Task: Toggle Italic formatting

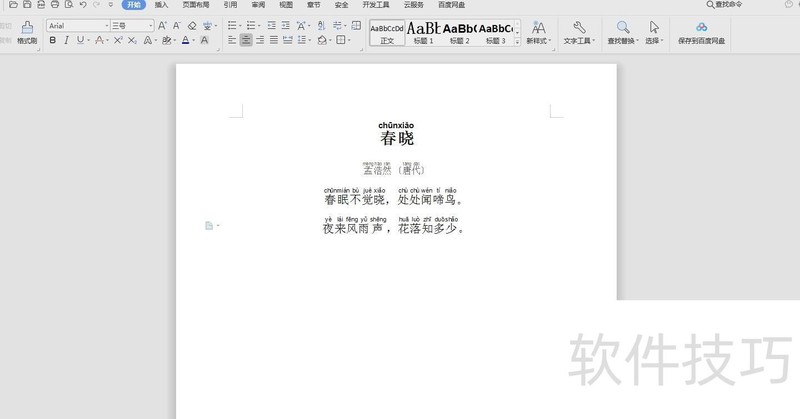Action: point(66,40)
